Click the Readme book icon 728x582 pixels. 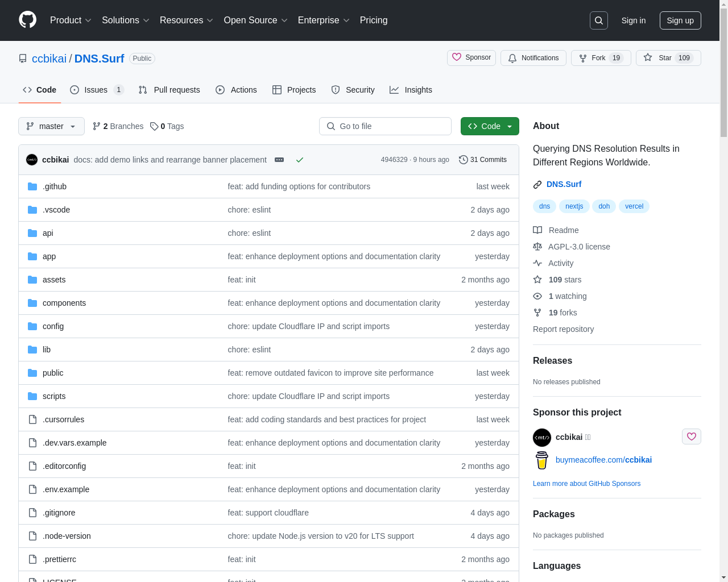point(537,230)
